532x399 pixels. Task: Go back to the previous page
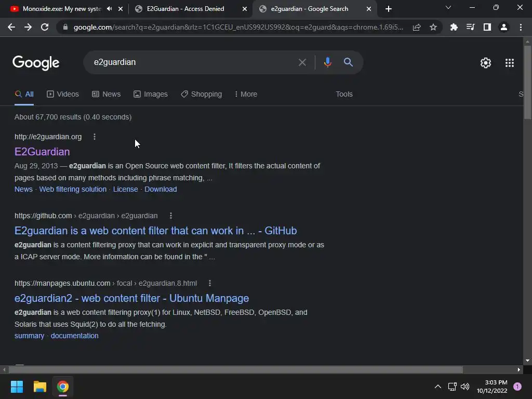[x=11, y=27]
